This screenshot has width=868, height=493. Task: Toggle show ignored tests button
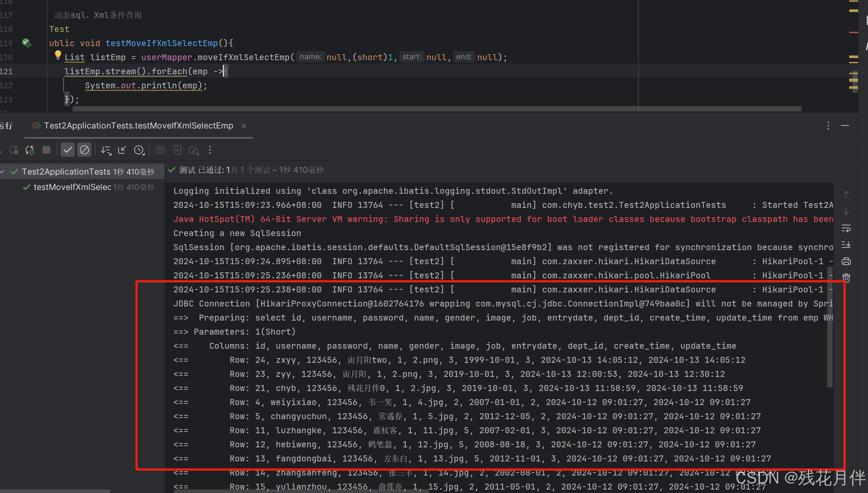84,150
